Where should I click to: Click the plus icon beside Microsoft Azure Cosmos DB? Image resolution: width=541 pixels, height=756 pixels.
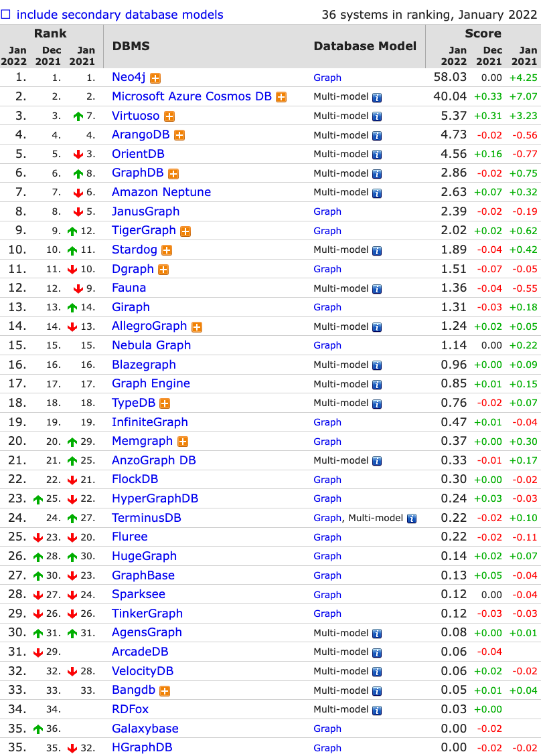(281, 98)
